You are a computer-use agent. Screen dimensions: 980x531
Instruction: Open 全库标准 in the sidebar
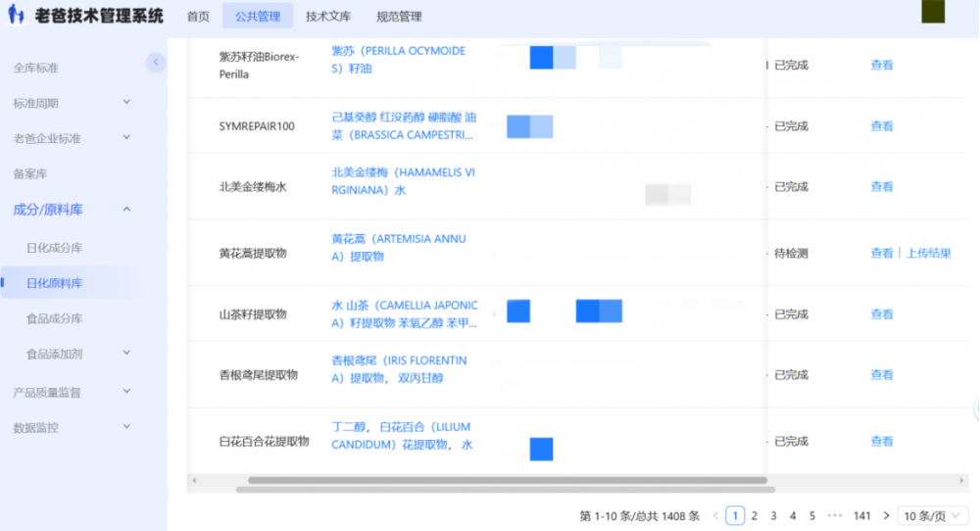36,68
